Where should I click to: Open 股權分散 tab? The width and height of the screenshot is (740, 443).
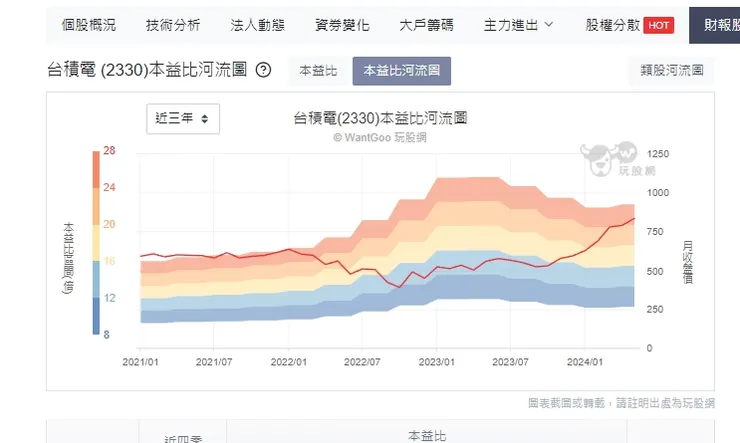[x=613, y=25]
